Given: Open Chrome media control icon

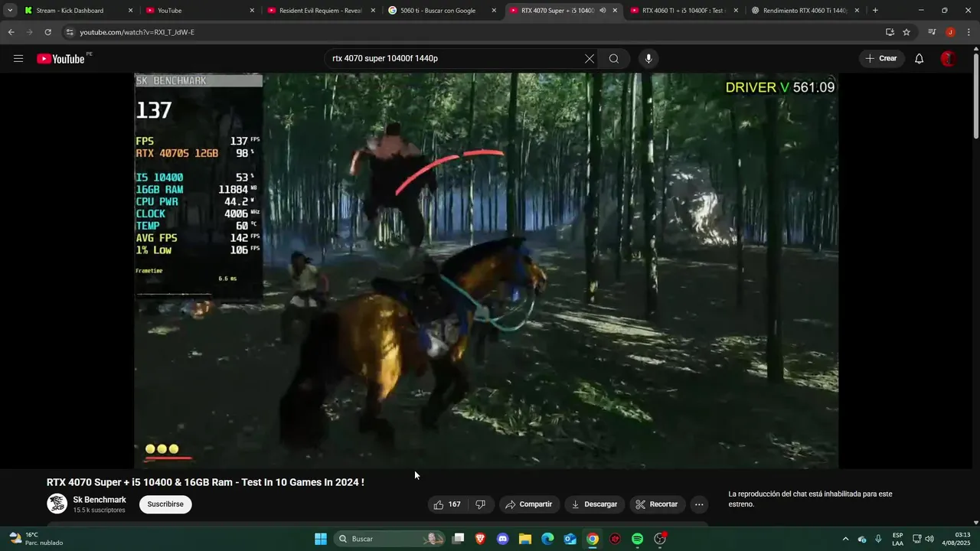Looking at the screenshot, I should coord(932,32).
